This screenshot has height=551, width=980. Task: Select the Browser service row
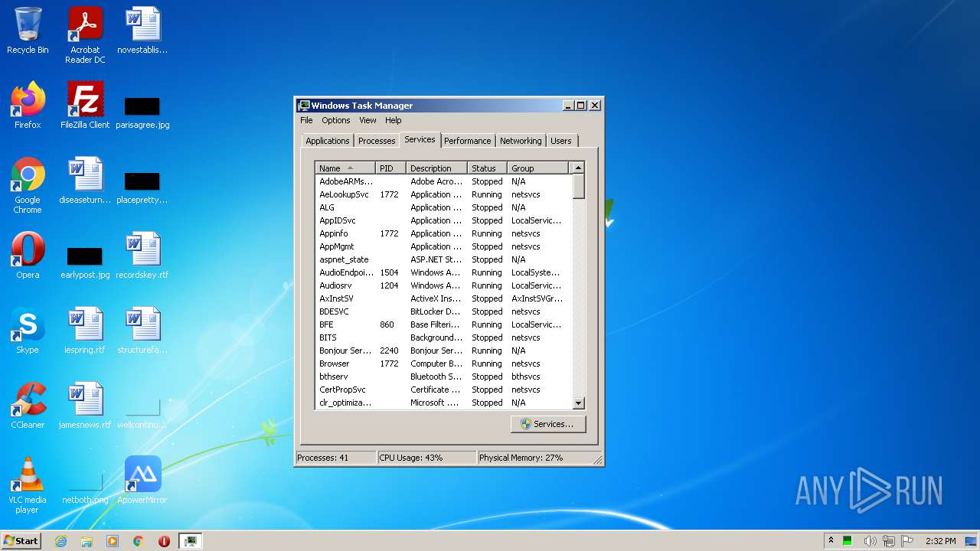tap(444, 364)
